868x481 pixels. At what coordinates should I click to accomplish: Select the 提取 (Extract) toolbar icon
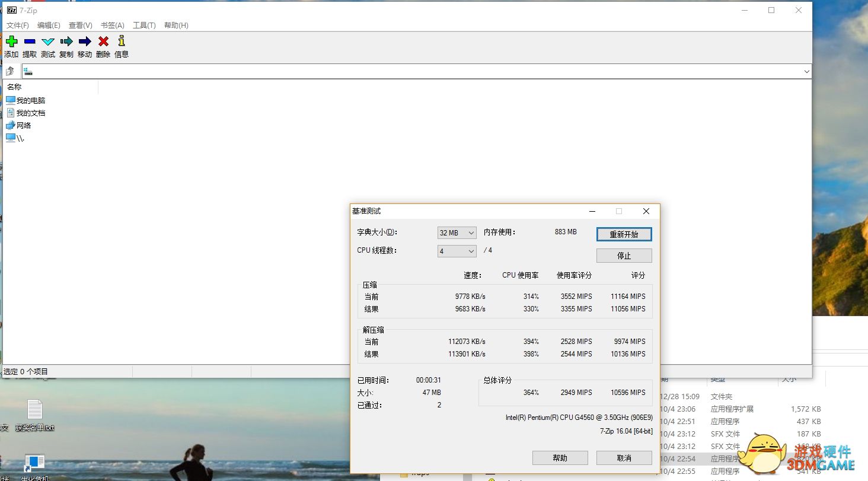click(29, 42)
